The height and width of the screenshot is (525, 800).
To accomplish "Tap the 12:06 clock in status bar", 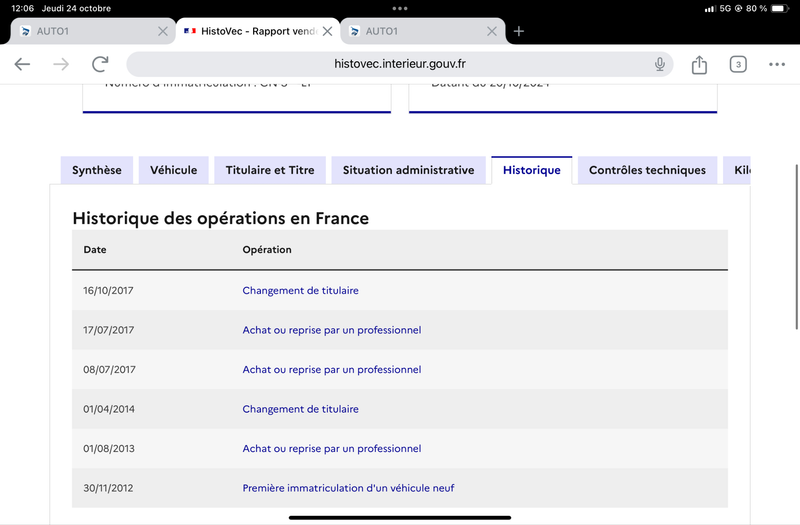I will 22,8.
